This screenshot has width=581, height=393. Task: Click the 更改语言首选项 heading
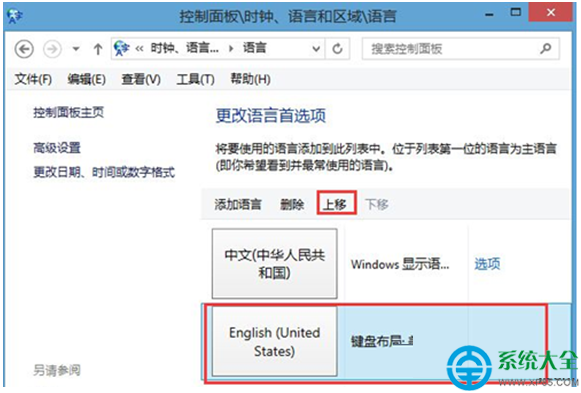[x=271, y=116]
